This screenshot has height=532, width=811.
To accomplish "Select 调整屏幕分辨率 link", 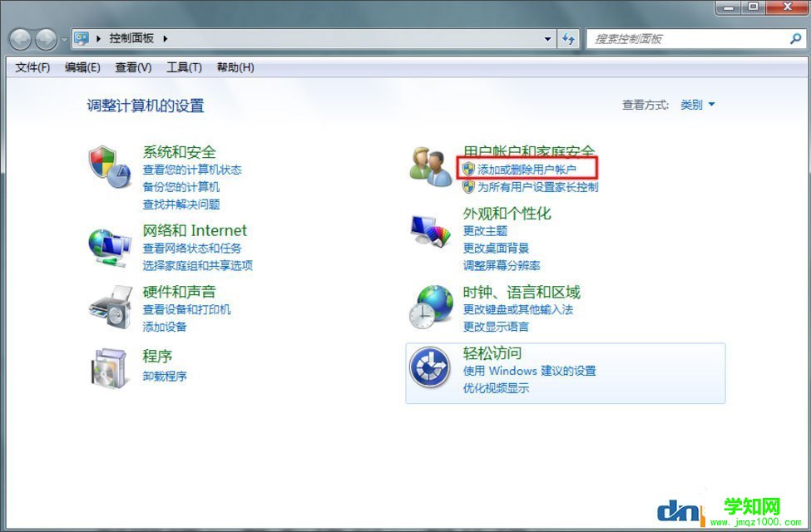I will 502,265.
